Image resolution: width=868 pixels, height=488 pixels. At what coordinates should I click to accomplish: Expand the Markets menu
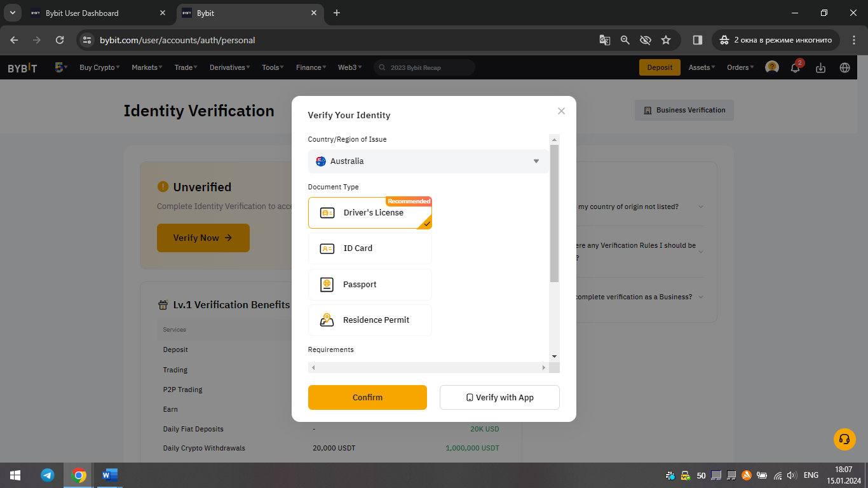click(x=147, y=67)
